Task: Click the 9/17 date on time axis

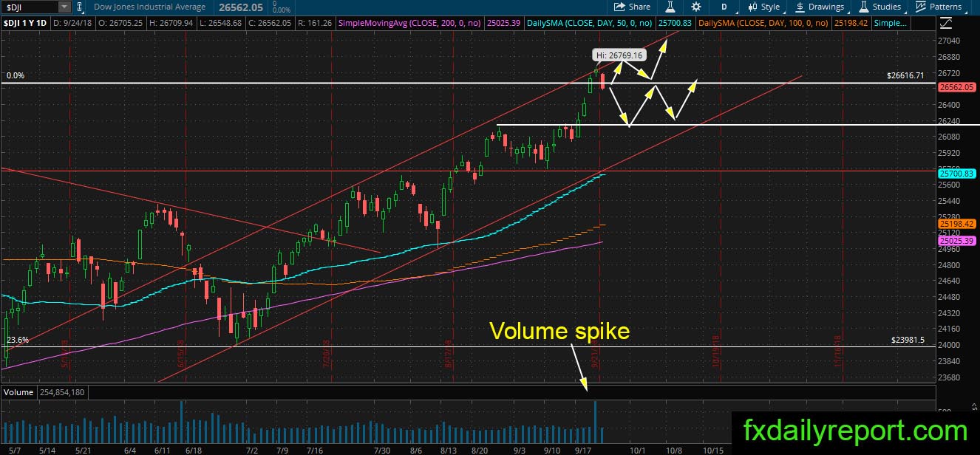Action: [583, 449]
